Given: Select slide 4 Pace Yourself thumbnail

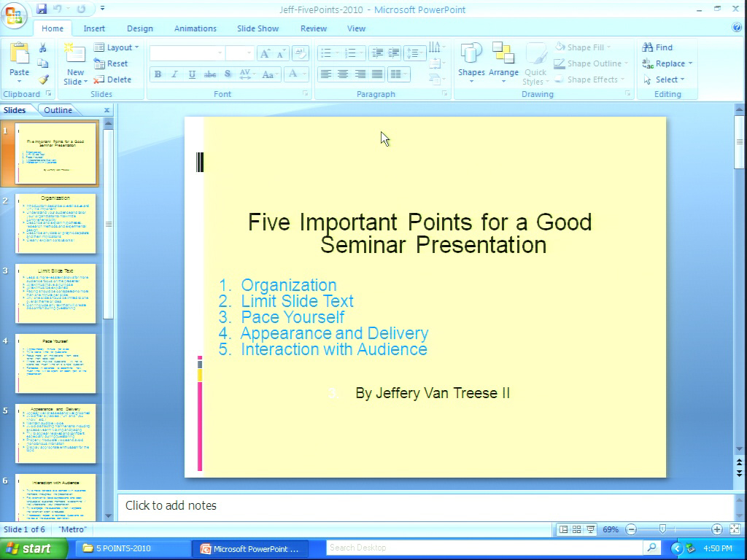Looking at the screenshot, I should click(55, 363).
